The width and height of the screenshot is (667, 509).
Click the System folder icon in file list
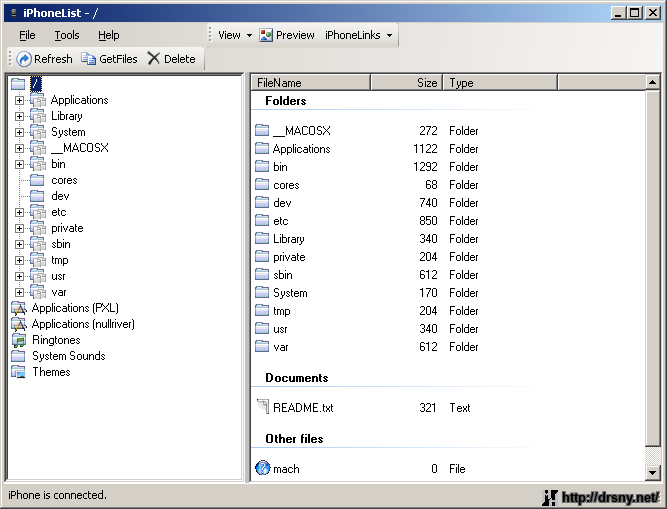(262, 292)
